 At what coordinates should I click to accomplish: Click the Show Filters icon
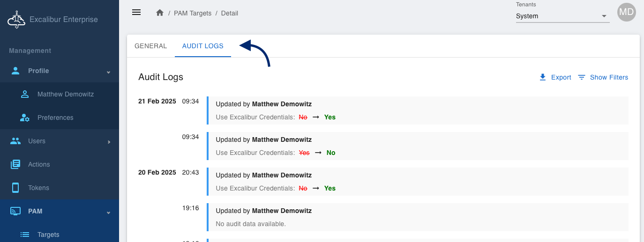click(x=582, y=77)
